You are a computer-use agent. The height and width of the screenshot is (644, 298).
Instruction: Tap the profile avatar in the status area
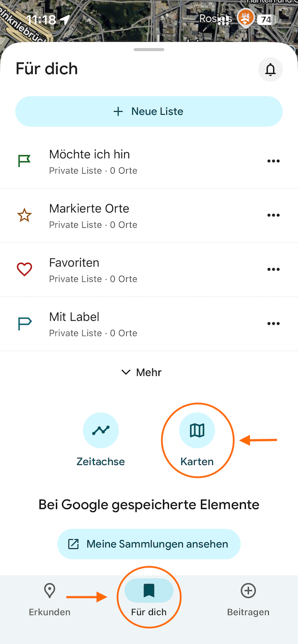pos(245,19)
